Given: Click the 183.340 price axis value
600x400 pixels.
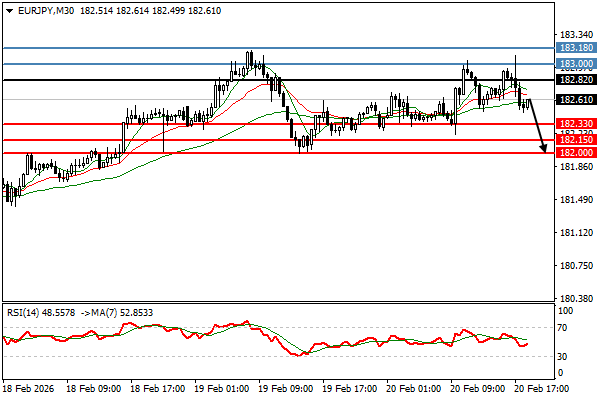Looking at the screenshot, I should [x=575, y=34].
